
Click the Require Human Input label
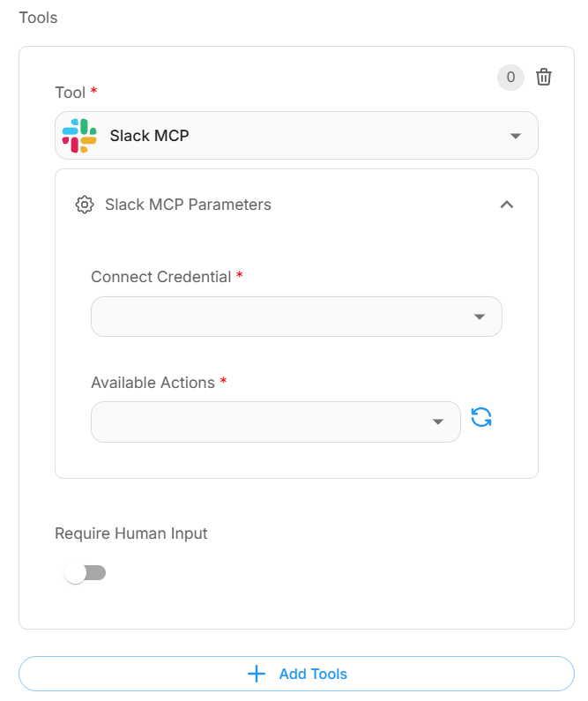(x=131, y=533)
